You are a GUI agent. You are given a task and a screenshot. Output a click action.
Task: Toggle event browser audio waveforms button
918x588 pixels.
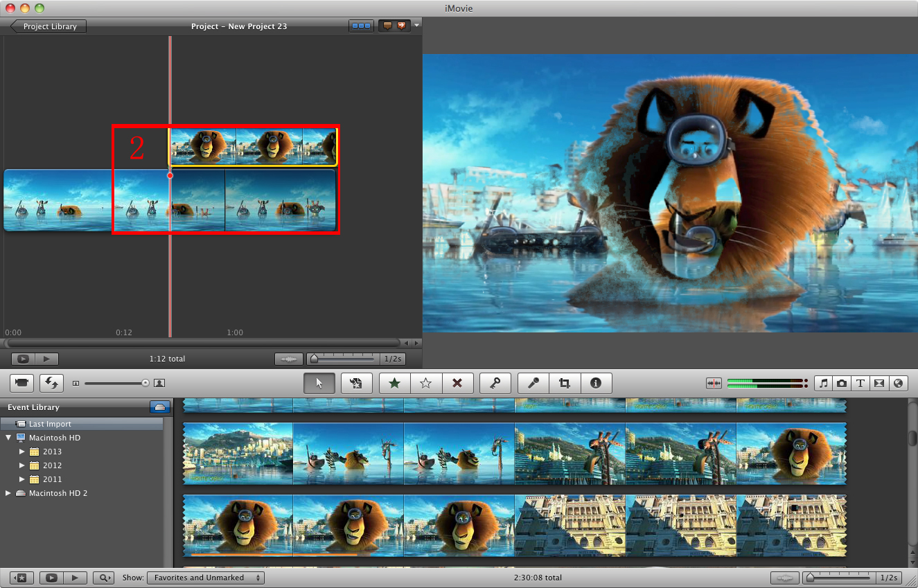[x=784, y=577]
